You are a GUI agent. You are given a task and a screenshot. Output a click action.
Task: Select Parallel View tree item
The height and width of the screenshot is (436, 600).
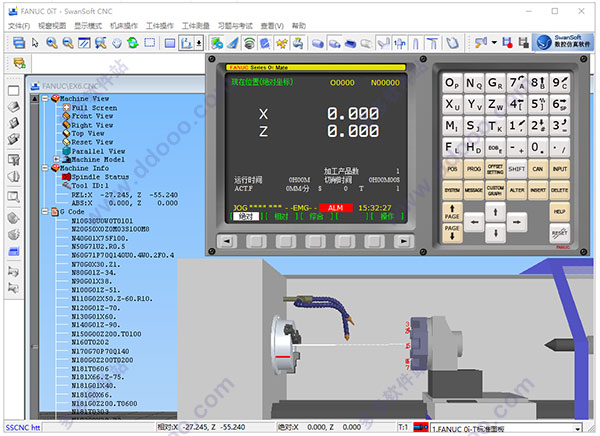coord(98,151)
